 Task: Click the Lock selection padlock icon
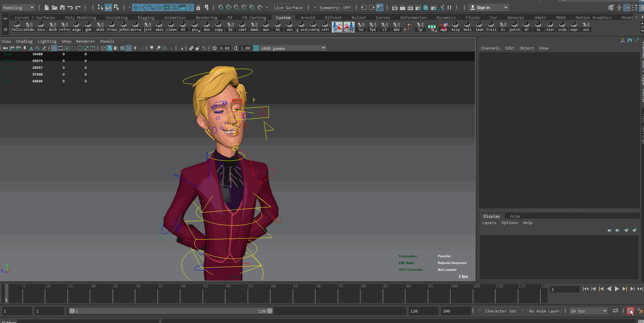[198, 7]
